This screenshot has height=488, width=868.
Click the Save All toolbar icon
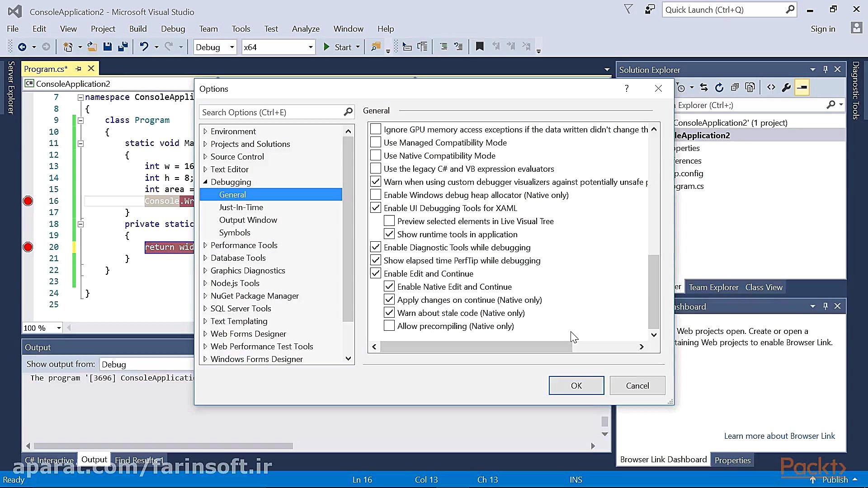click(123, 47)
